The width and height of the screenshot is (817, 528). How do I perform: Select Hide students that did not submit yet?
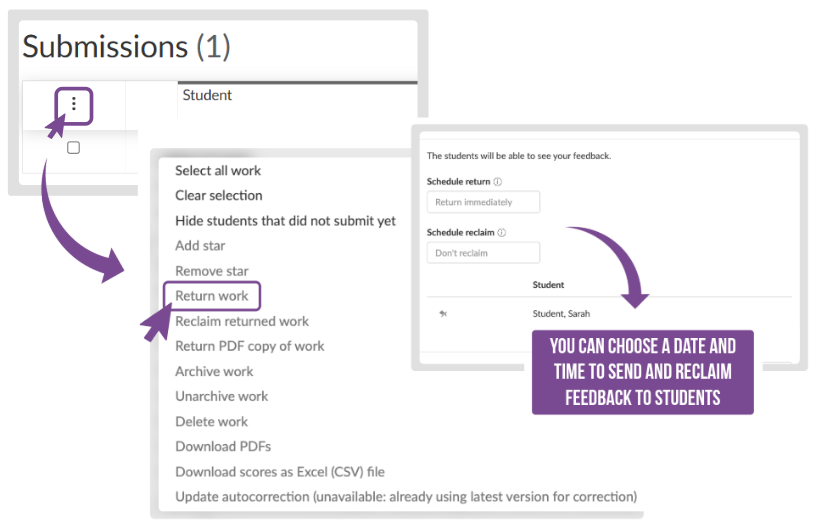pos(285,221)
